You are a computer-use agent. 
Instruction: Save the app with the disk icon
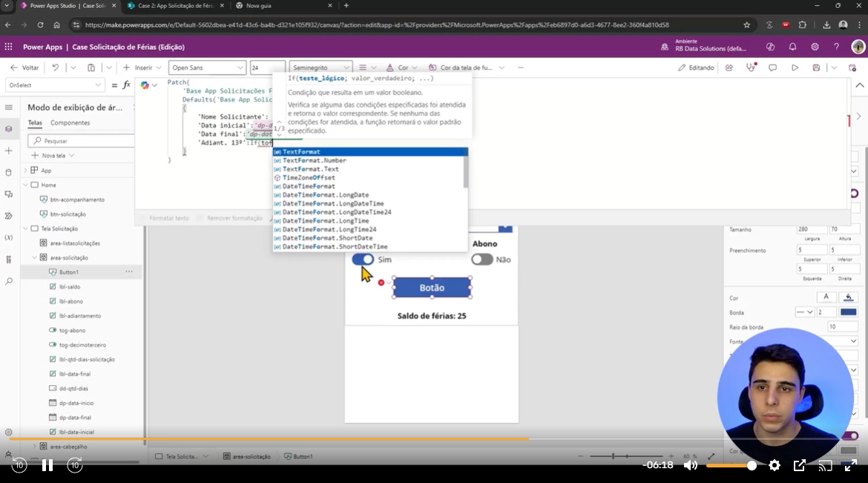[x=816, y=68]
